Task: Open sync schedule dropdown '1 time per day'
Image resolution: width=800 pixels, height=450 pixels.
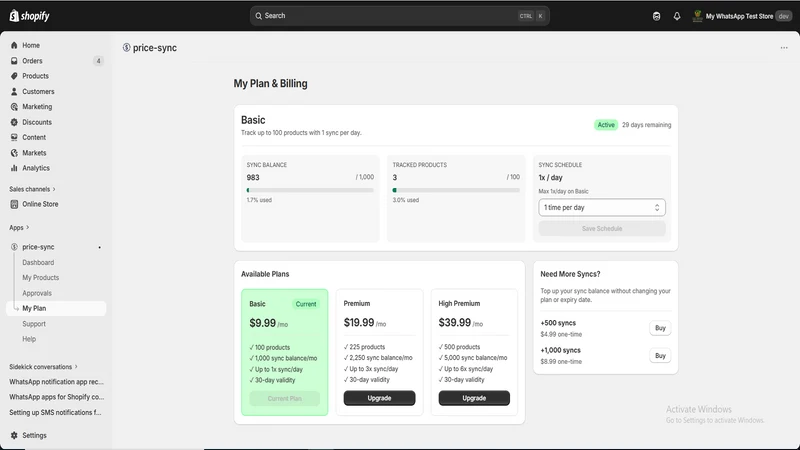Action: click(x=602, y=208)
